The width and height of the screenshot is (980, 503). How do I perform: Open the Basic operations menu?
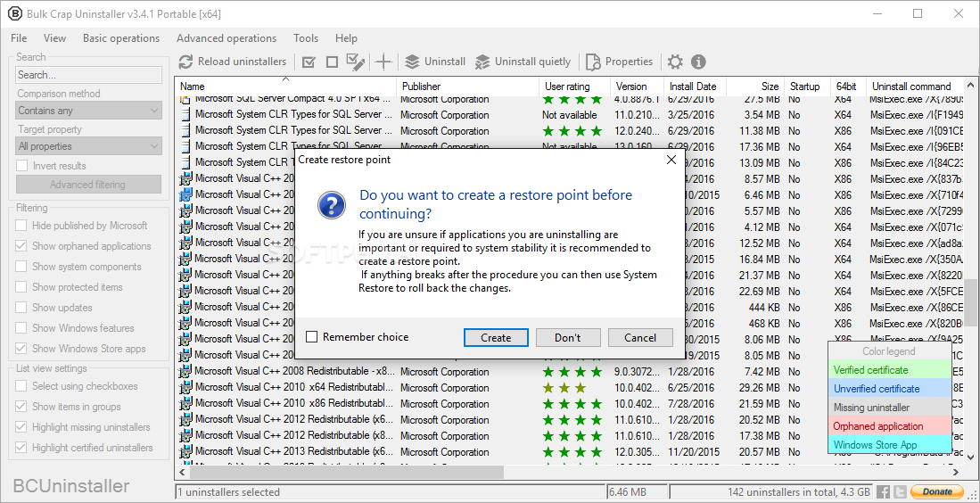coord(121,38)
